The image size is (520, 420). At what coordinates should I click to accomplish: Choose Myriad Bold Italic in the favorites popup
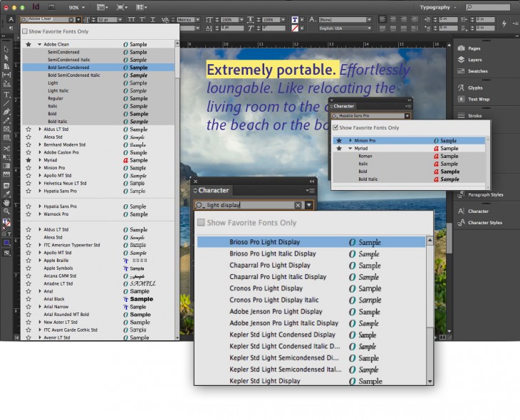point(409,179)
